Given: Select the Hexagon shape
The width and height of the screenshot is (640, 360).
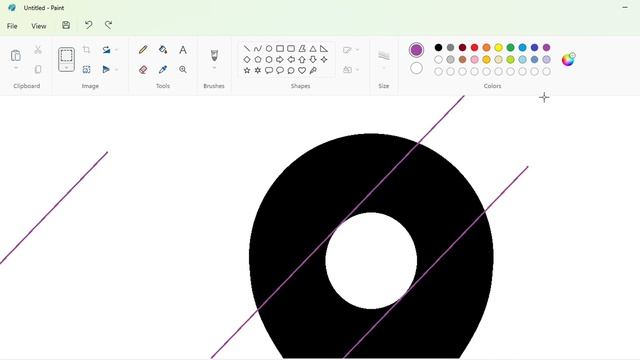Looking at the screenshot, I should click(x=269, y=60).
